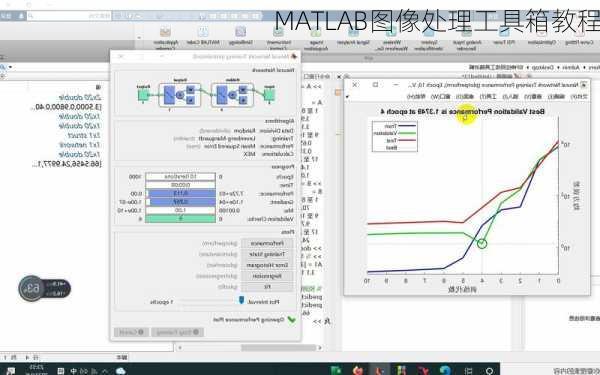Click the dock arrow in figure menu bar
Viewport: 600px width, 375px height.
point(347,97)
